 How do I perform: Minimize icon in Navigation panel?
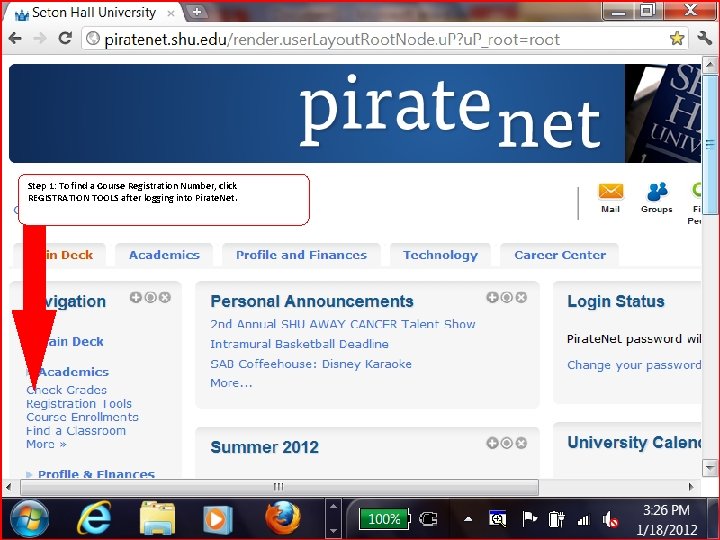(x=150, y=297)
